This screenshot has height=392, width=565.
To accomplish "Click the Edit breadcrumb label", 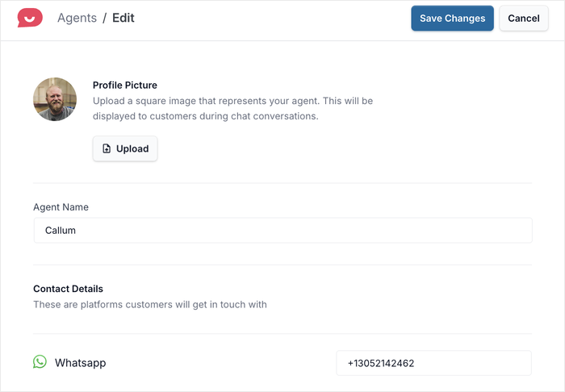I will (x=123, y=18).
